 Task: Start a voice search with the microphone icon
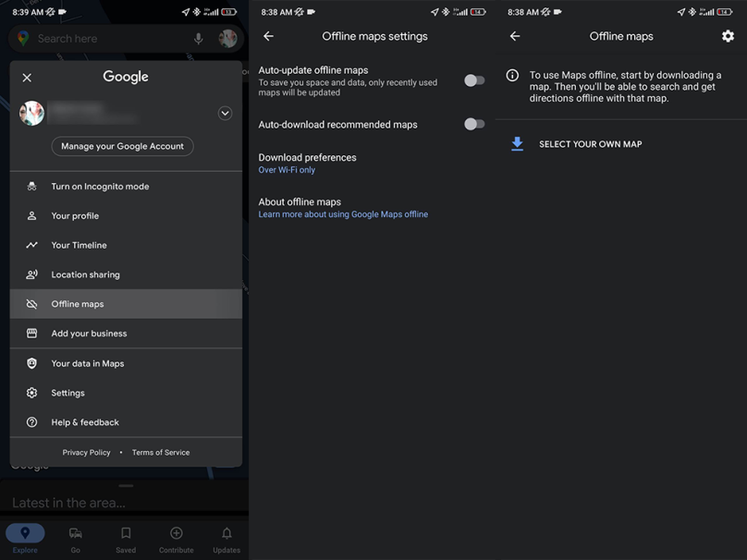pos(197,38)
